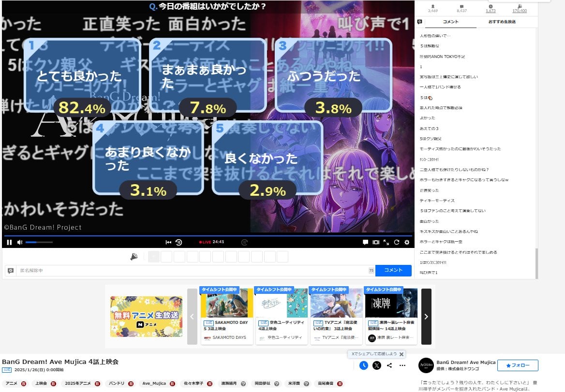Open the 凍牌 14話上映会 card
Screen dimensions: 565x392
tap(391, 316)
